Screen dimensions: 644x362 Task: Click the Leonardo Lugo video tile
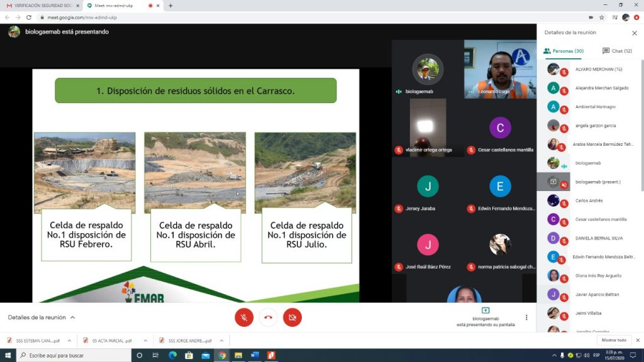(x=500, y=69)
